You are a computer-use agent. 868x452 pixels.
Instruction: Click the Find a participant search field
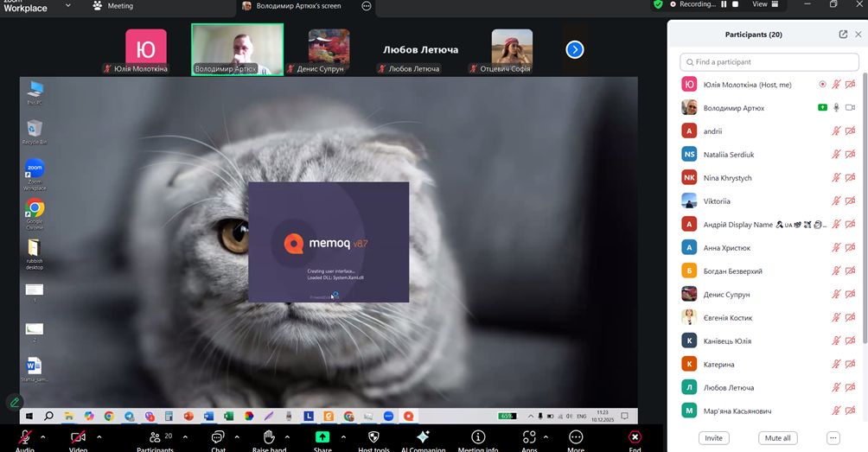pyautogui.click(x=769, y=62)
